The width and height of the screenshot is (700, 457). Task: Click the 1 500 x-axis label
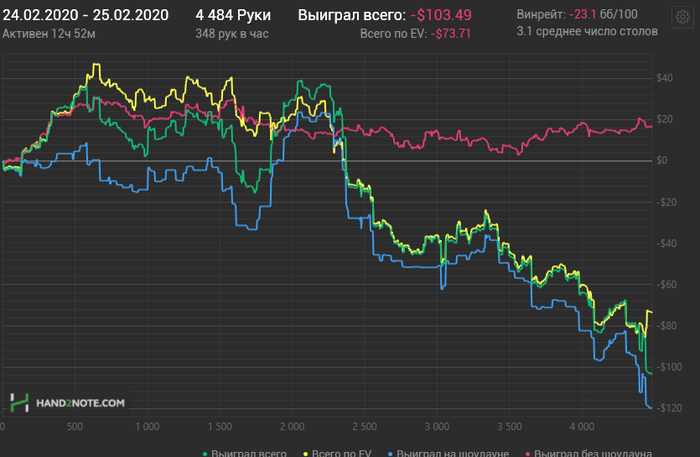point(220,427)
